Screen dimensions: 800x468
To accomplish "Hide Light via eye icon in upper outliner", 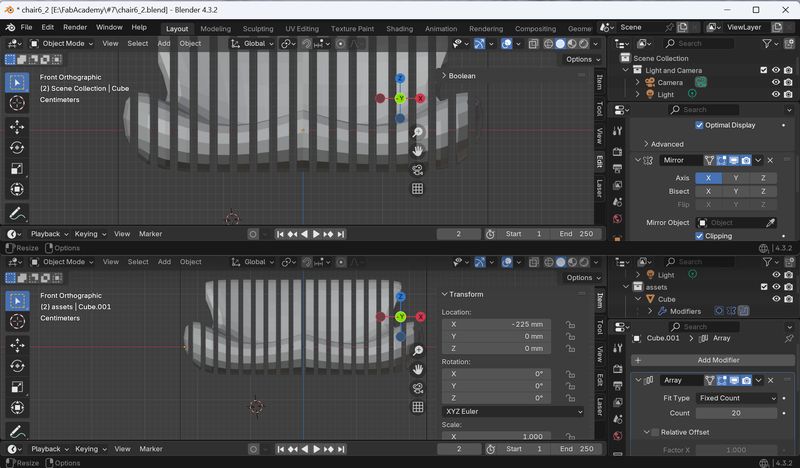I will tap(776, 94).
